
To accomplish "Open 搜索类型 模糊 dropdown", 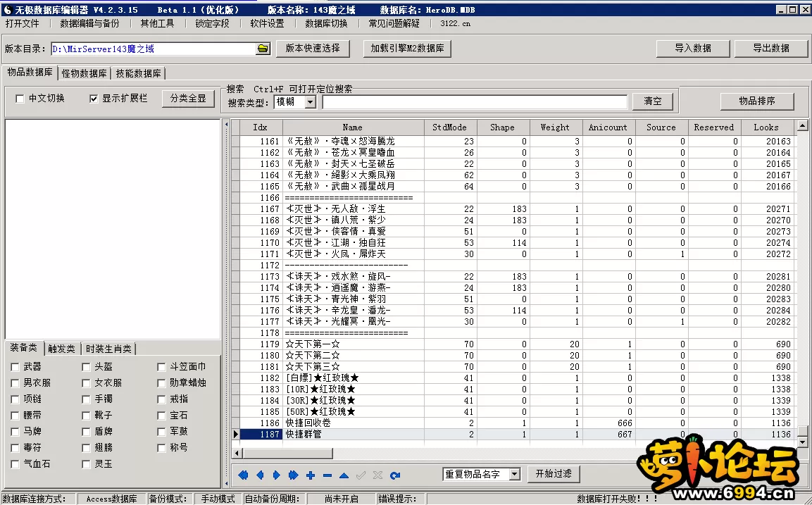I will tap(310, 102).
